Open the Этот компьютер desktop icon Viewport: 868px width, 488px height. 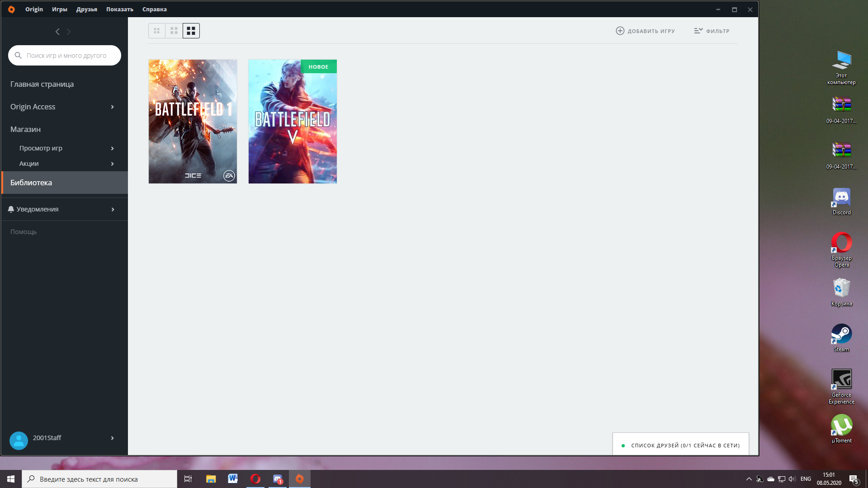(841, 68)
